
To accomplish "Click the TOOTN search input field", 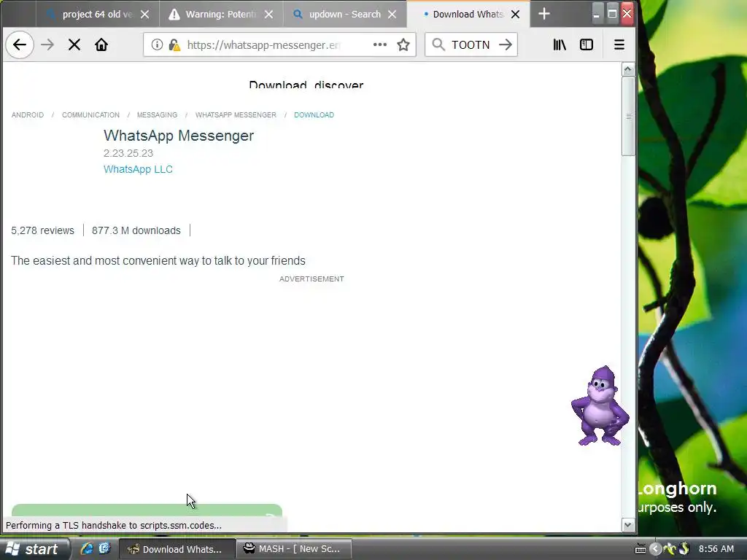I will 472,44.
